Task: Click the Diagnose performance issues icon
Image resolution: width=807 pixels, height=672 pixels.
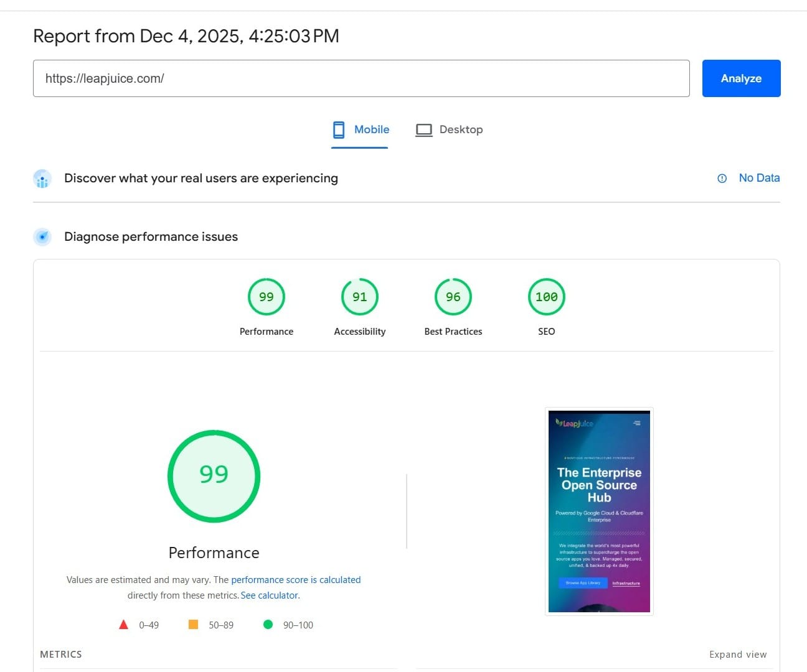Action: pos(42,236)
